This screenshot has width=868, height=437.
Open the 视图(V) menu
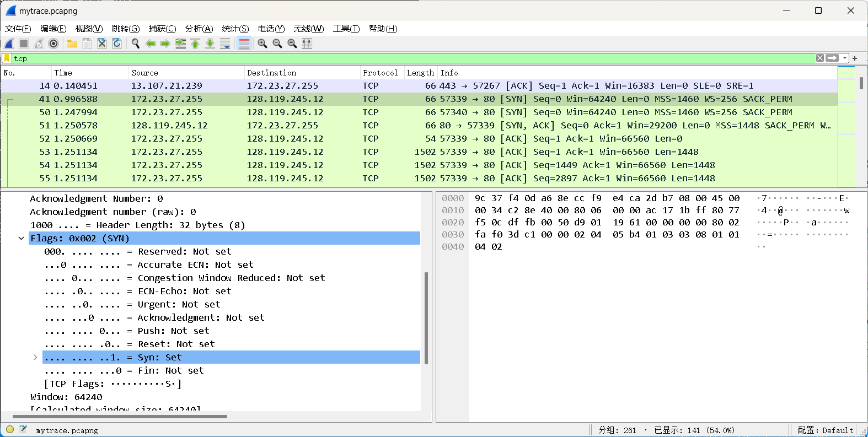coord(89,29)
